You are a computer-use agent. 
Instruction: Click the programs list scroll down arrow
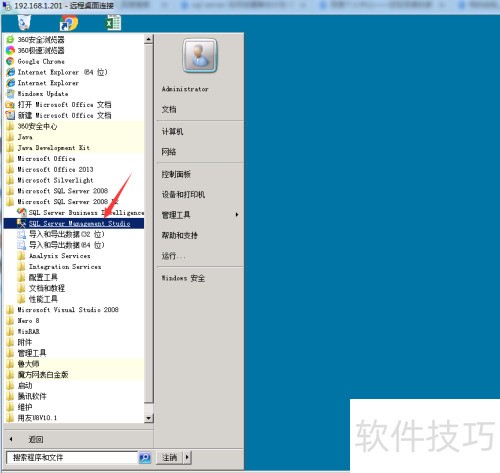149,418
